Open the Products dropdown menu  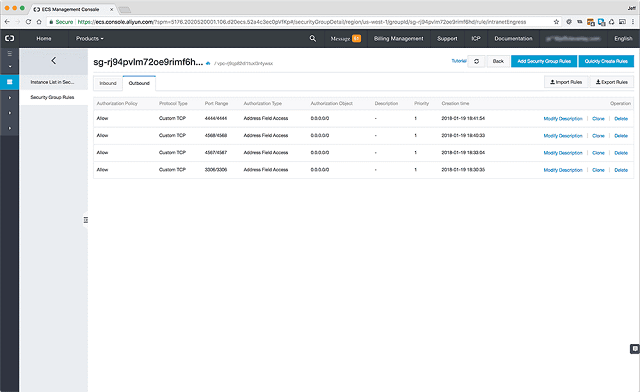coord(90,38)
